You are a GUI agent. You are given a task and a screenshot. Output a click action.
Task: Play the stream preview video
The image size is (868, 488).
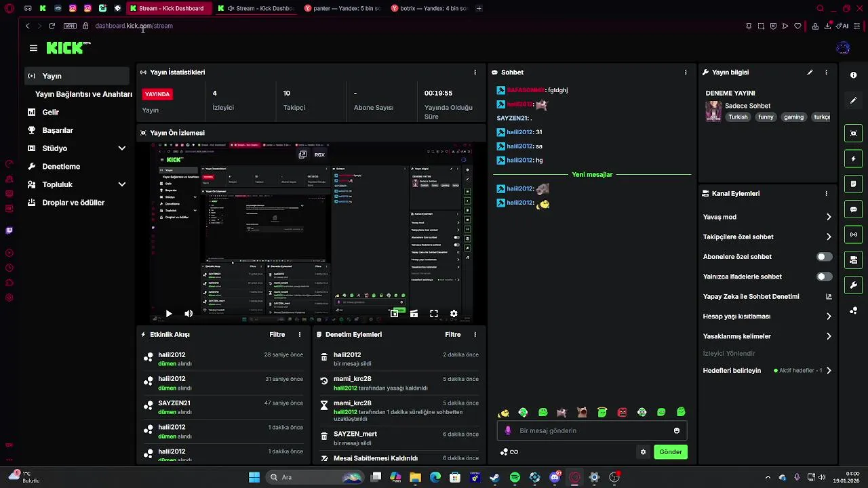pyautogui.click(x=169, y=314)
